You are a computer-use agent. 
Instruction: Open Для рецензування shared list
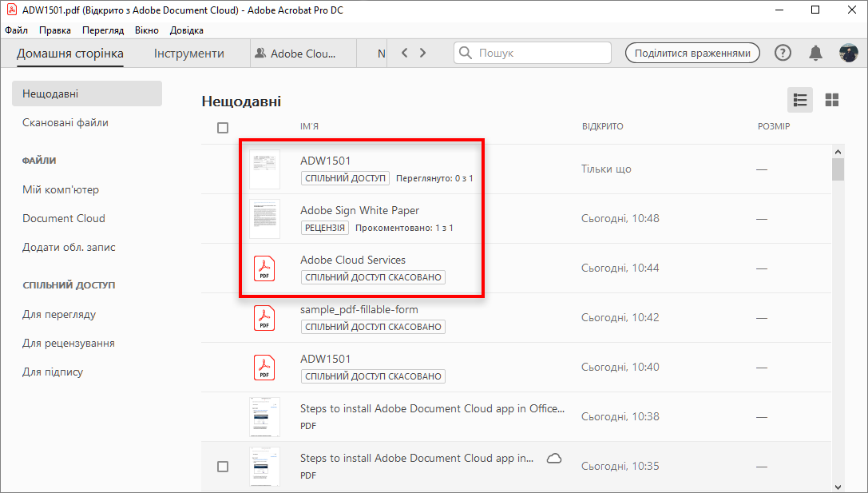point(69,343)
